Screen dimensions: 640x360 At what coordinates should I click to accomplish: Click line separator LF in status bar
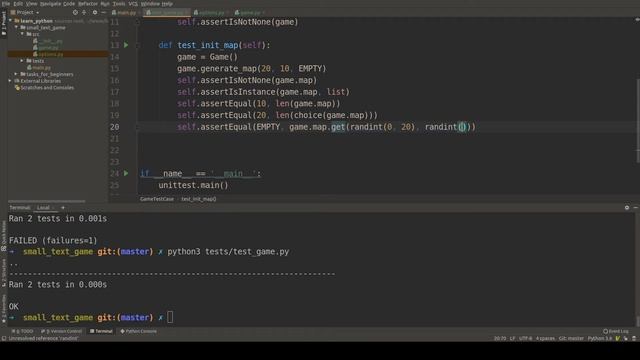pyautogui.click(x=512, y=338)
